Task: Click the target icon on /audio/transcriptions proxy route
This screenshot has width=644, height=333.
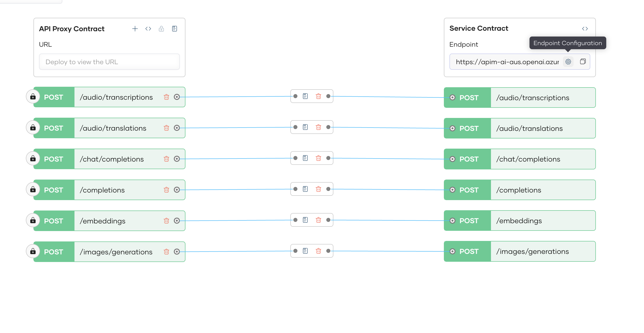Action: tap(177, 97)
